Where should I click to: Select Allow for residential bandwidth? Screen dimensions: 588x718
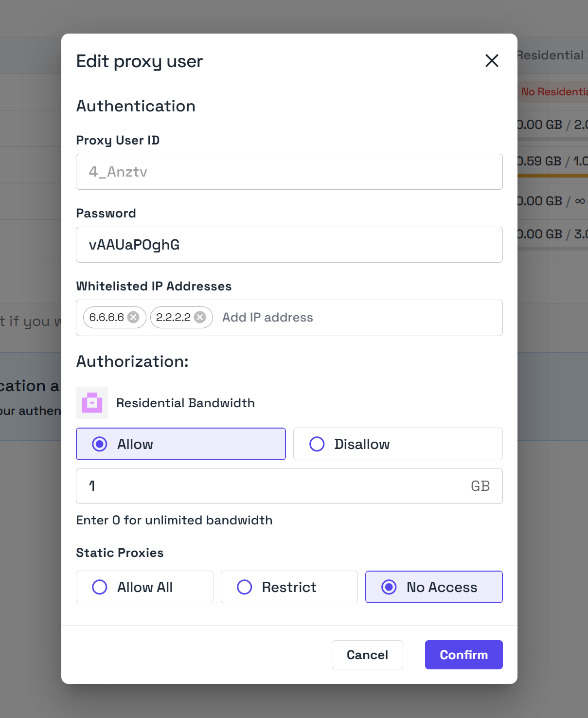pyautogui.click(x=181, y=444)
